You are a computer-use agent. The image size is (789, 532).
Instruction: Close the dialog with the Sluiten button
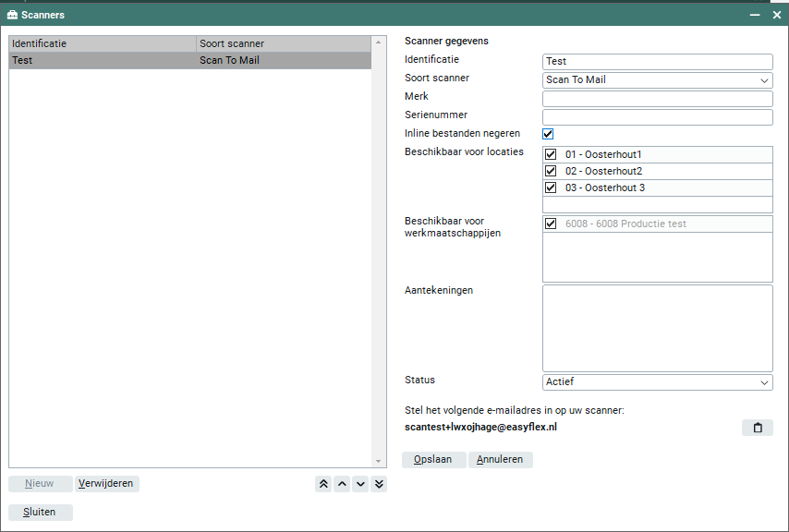[x=41, y=512]
